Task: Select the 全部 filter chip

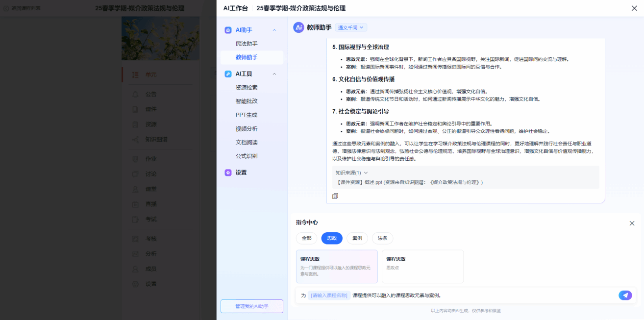Action: pos(306,238)
